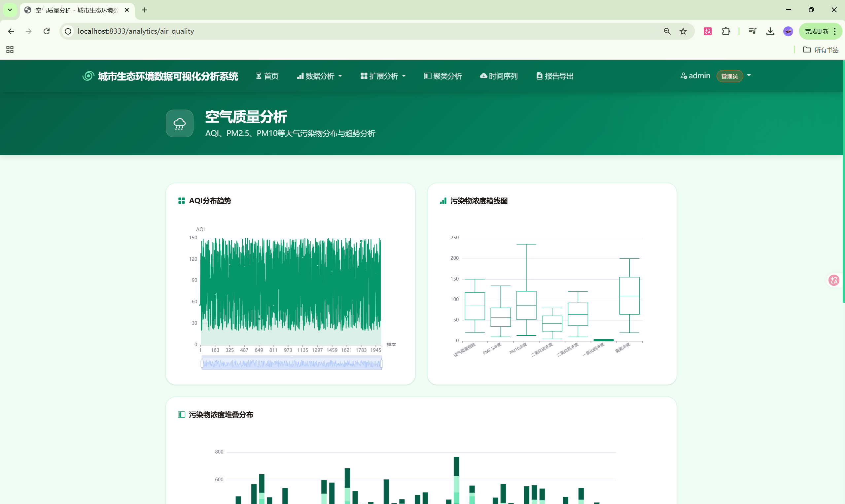
Task: Click the 二氧化氮浓度 box in the boxplot
Action: click(578, 314)
